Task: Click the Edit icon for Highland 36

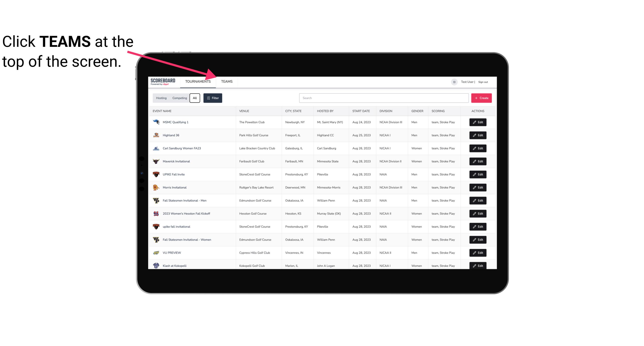Action: pyautogui.click(x=478, y=135)
